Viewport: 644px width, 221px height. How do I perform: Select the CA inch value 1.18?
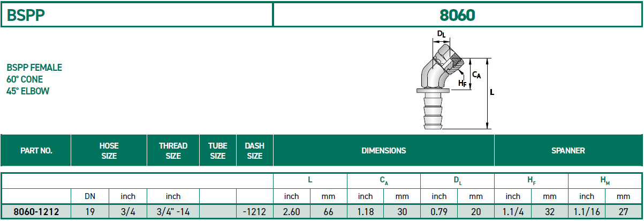coord(365,212)
